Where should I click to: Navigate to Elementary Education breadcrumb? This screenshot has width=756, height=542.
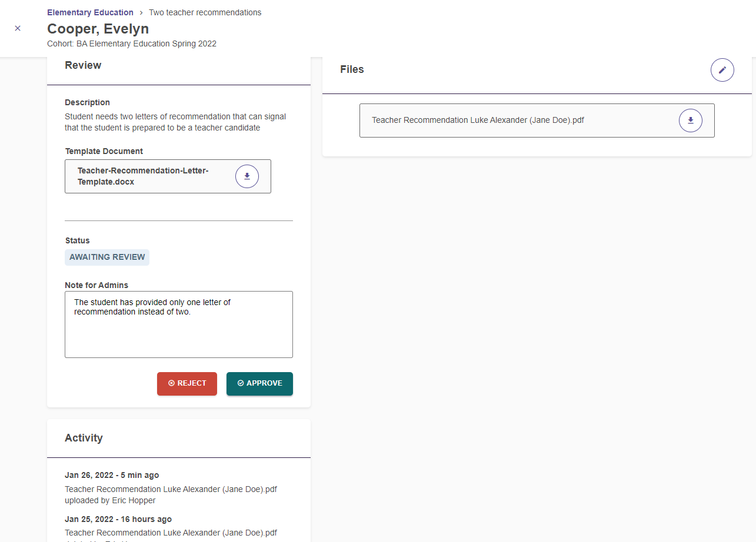[x=90, y=12]
